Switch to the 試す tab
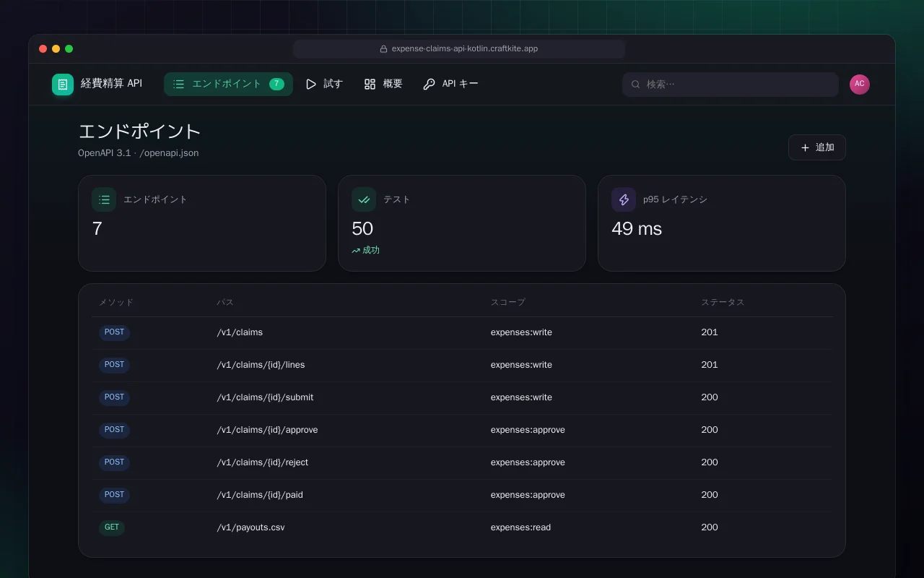Screen dimensions: 924x578 click(324, 84)
